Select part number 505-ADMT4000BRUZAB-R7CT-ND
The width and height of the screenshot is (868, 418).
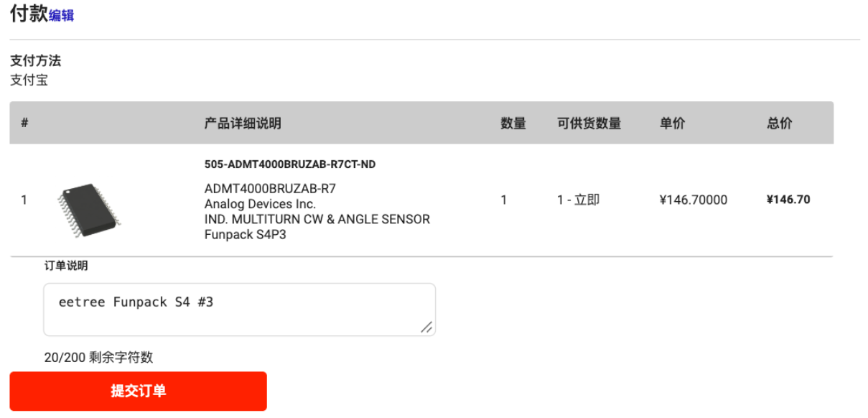290,164
